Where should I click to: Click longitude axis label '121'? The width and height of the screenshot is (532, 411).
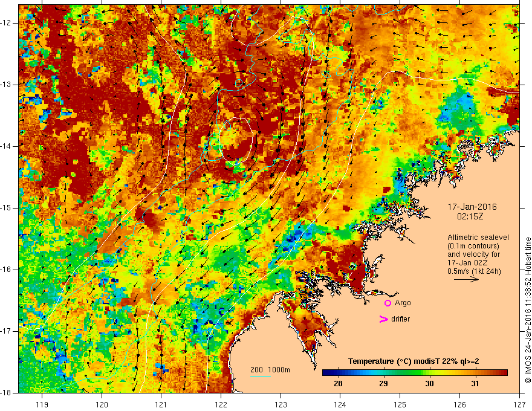click(161, 404)
